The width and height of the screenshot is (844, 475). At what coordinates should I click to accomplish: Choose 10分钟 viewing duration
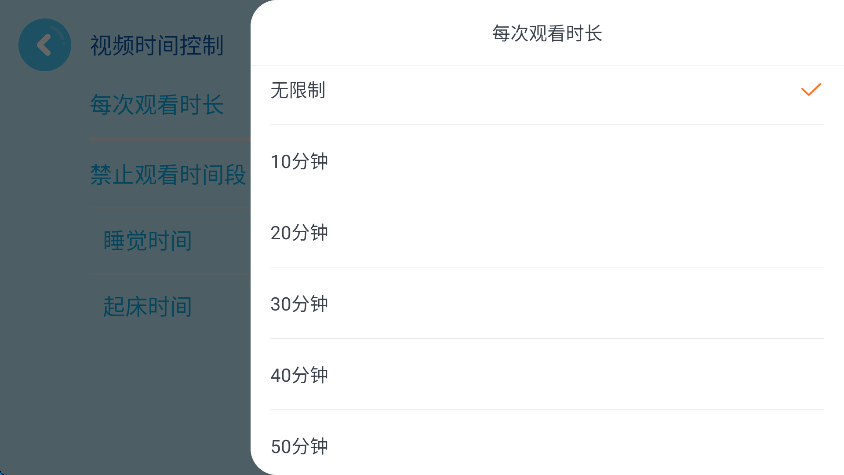[299, 162]
